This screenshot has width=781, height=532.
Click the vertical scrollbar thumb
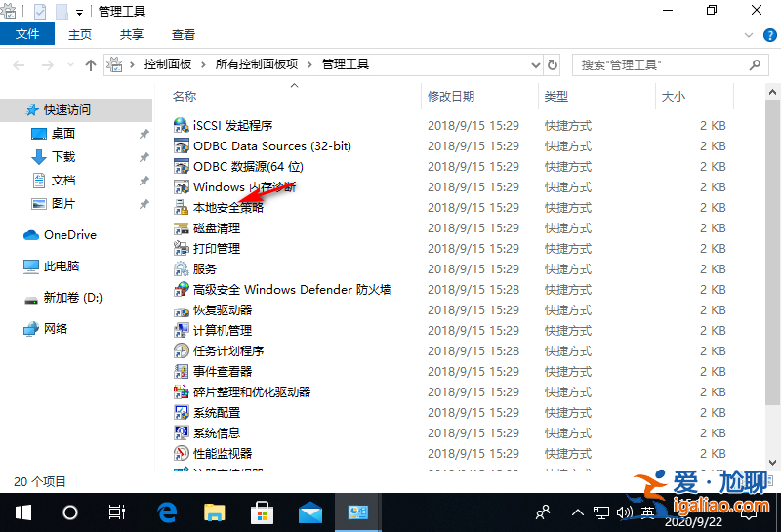(772, 252)
